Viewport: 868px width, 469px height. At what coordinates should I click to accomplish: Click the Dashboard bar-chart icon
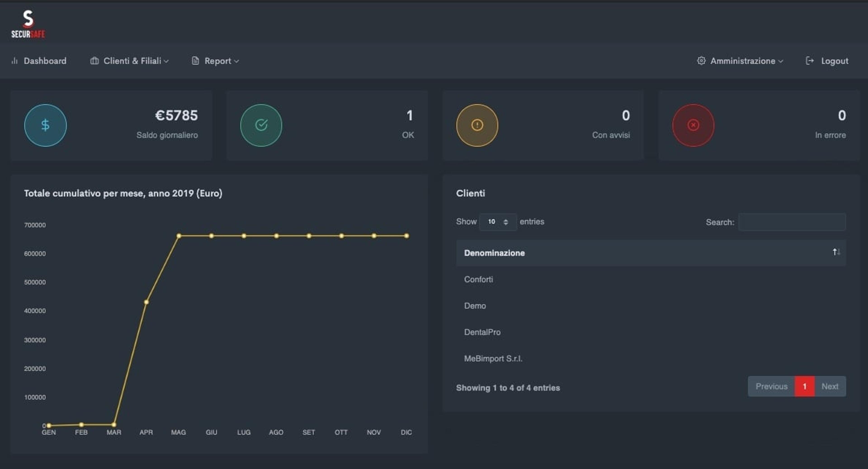pos(14,61)
